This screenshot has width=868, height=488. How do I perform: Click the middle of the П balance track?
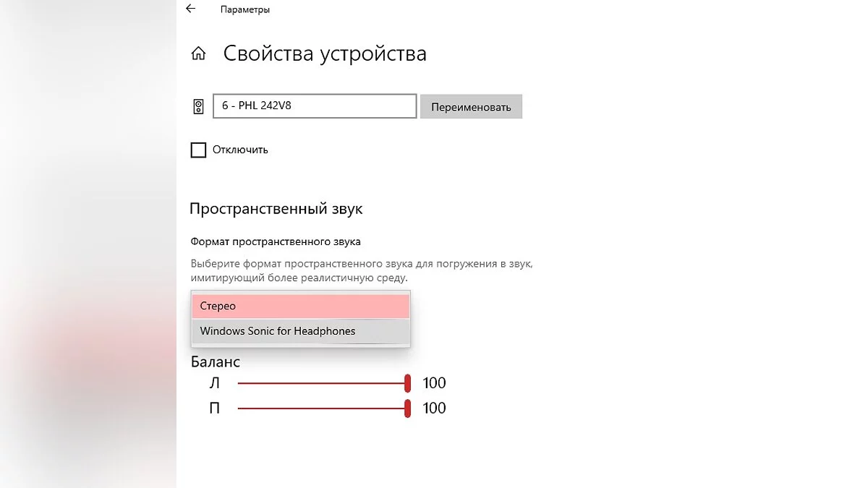point(322,408)
